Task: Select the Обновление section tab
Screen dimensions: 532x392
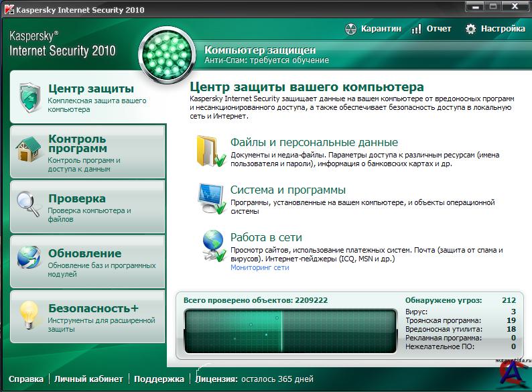Action: (x=84, y=253)
